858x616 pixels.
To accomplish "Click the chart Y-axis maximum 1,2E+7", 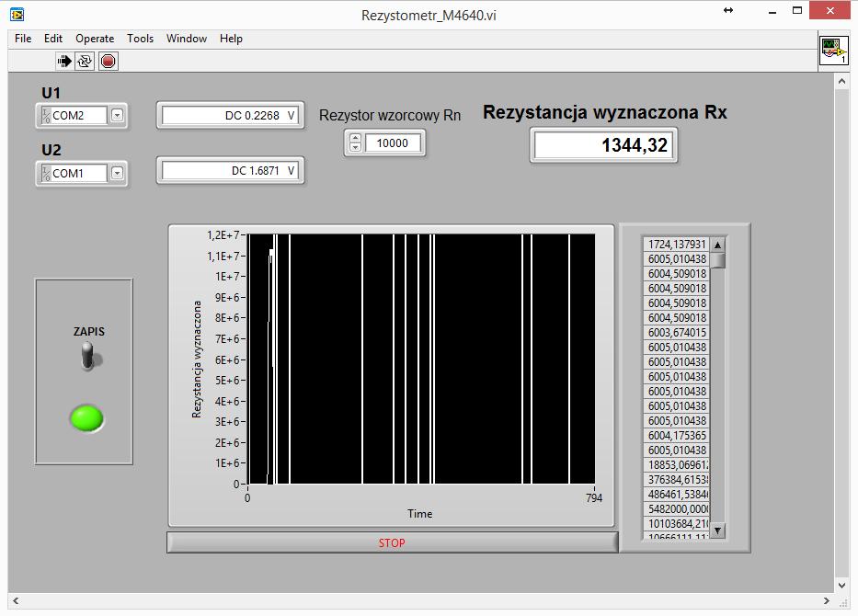I will click(223, 235).
